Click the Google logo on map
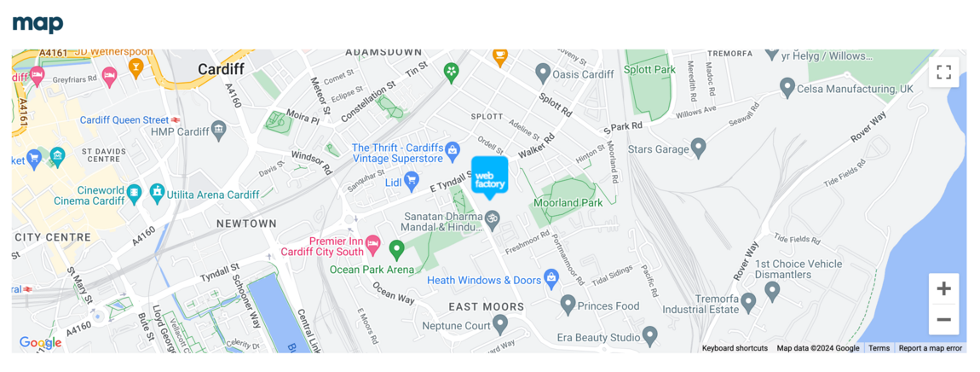 coord(40,343)
